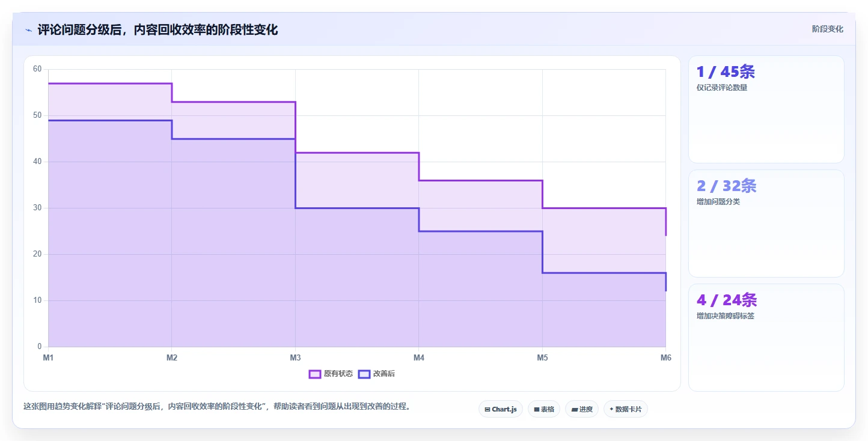The height and width of the screenshot is (441, 868).
Task: Click the chart description sentence below chart
Action: coord(216,406)
